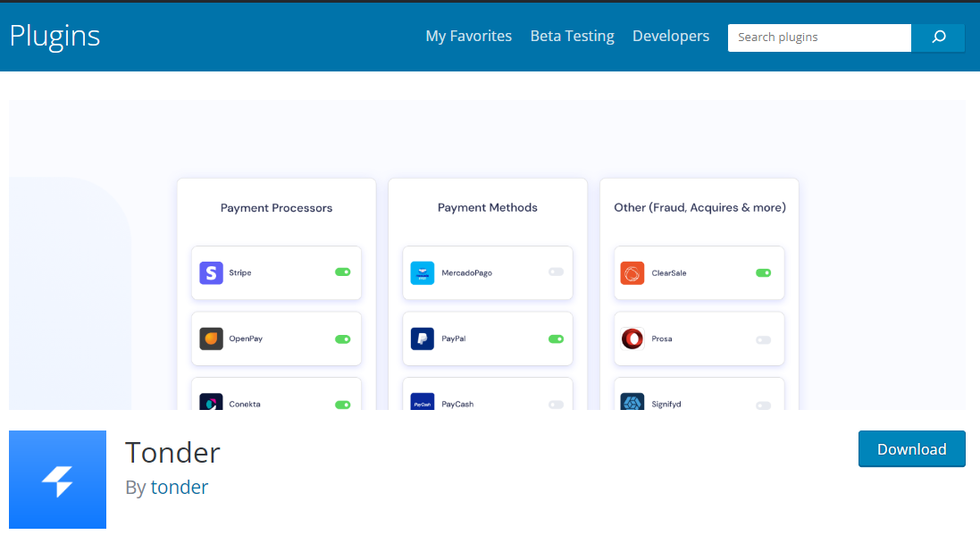The image size is (980, 560).
Task: Click the OpenPay label text
Action: (246, 339)
